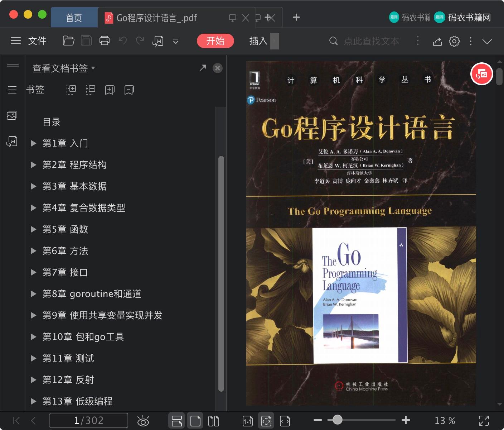Open the hamburger menu next to 文件

(x=16, y=41)
